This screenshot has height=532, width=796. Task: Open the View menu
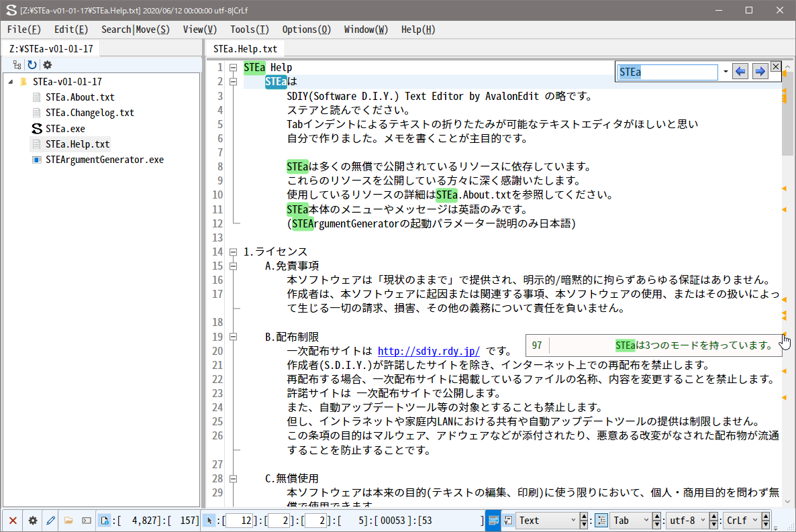[200, 30]
